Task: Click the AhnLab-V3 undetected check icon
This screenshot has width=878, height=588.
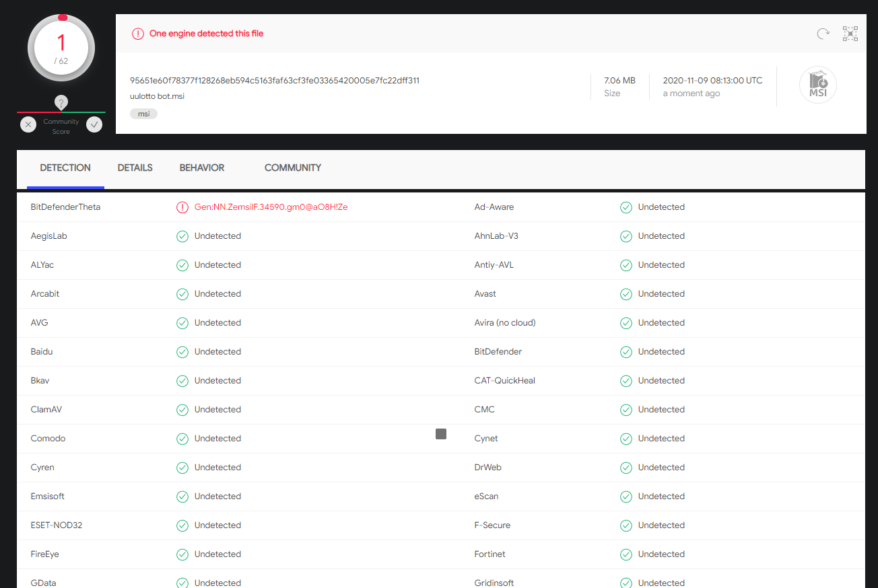Action: [626, 236]
